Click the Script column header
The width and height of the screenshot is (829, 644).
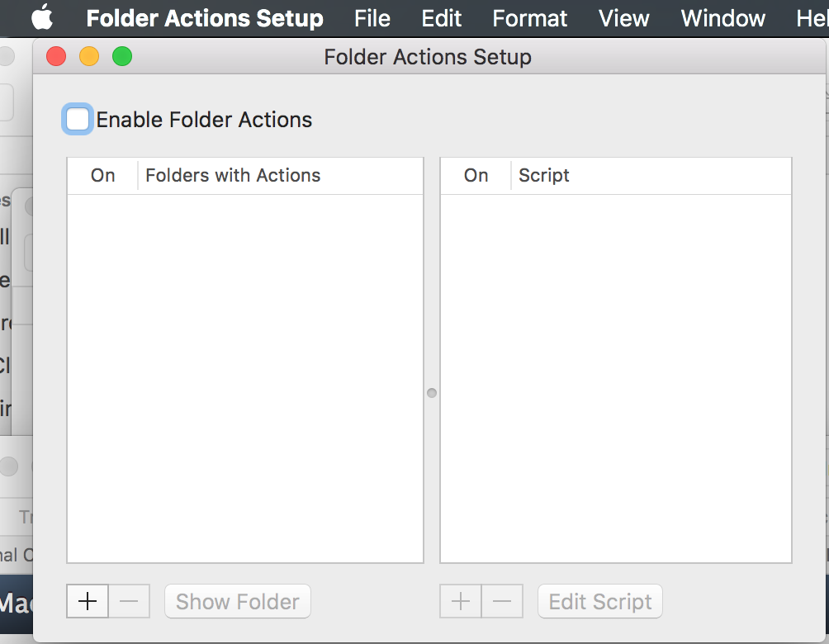(x=544, y=175)
